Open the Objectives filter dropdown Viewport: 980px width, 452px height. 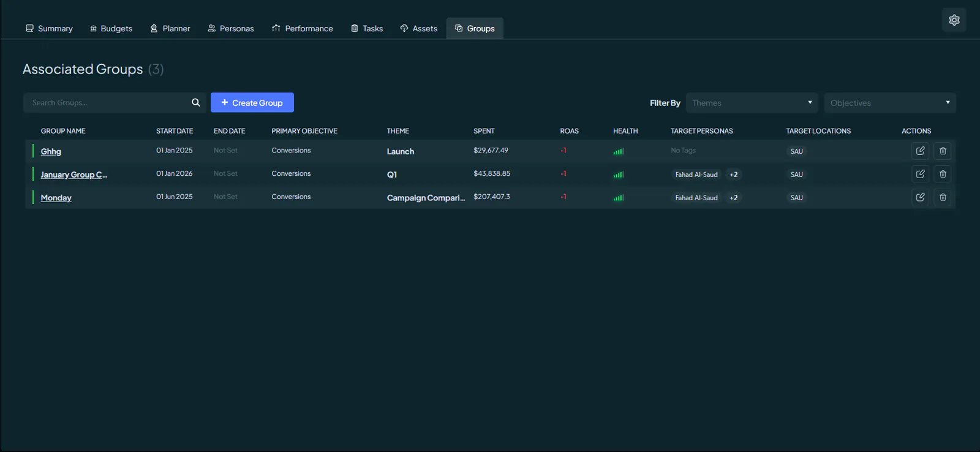pos(890,103)
